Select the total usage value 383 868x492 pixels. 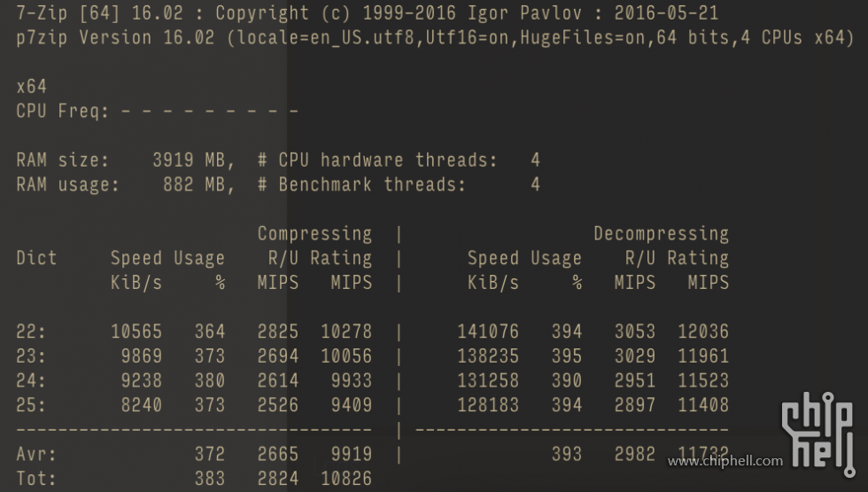(x=210, y=478)
